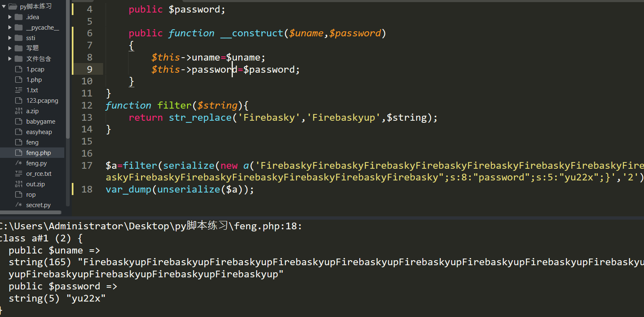Viewport: 644px width, 317px height.
Task: Click file icon beside babygame
Action: pos(18,121)
